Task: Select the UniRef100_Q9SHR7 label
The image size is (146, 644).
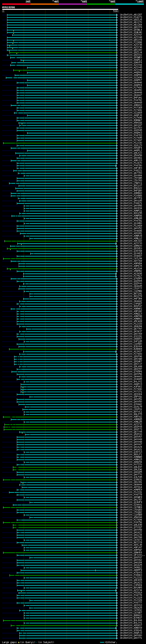Action: (131, 361)
